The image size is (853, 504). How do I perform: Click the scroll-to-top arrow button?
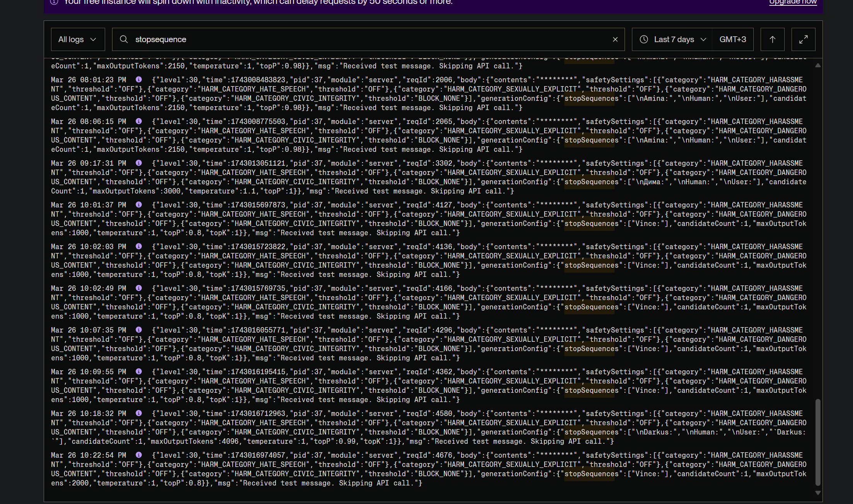(772, 39)
